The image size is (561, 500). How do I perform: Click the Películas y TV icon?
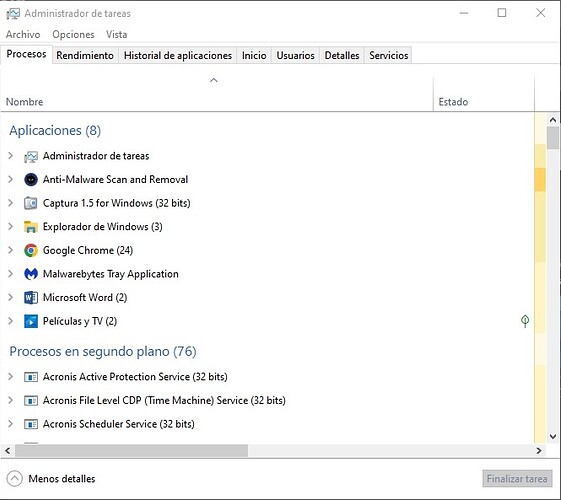(x=31, y=321)
